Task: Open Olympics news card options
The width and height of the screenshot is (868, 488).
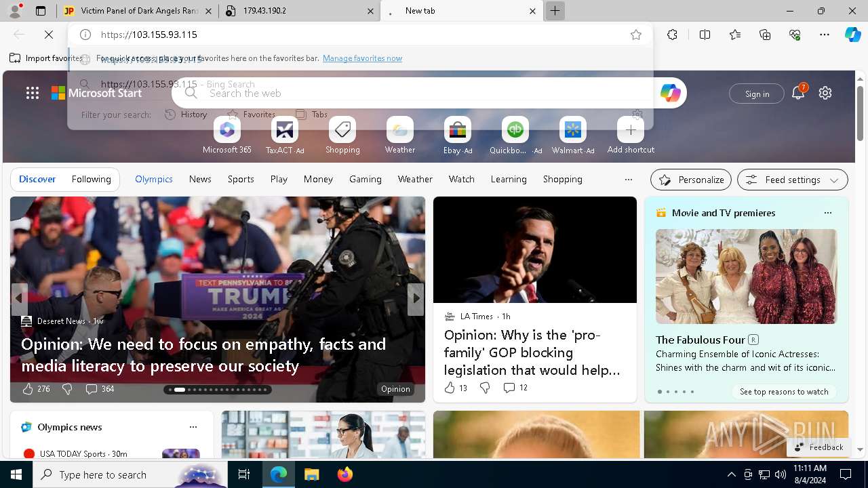Action: point(193,427)
